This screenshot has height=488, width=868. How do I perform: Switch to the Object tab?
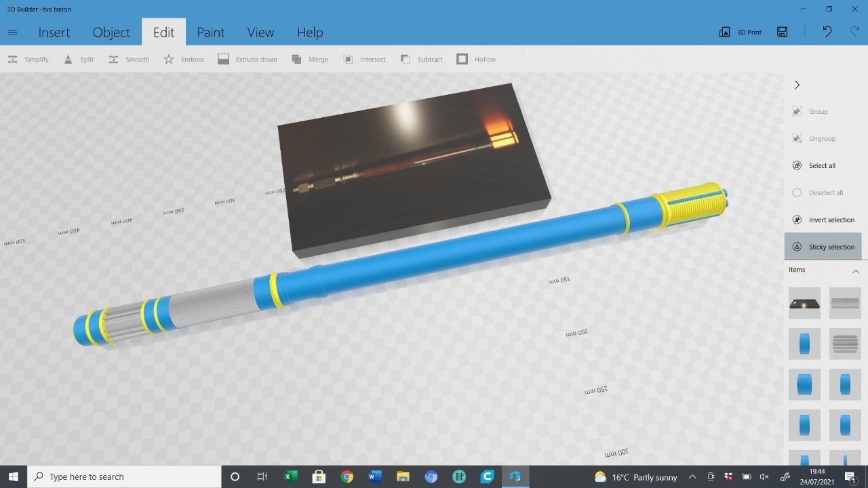(111, 32)
